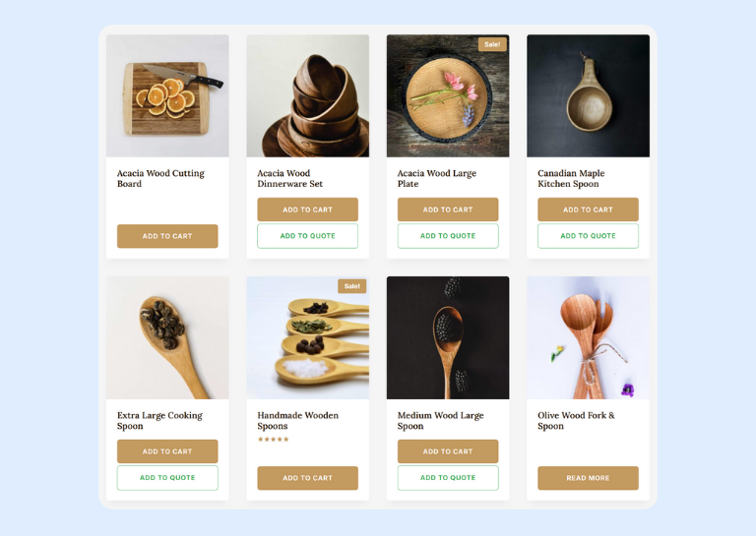Click Read More for Olive Wood Fork & Spoon
Image resolution: width=756 pixels, height=536 pixels.
pyautogui.click(x=589, y=478)
